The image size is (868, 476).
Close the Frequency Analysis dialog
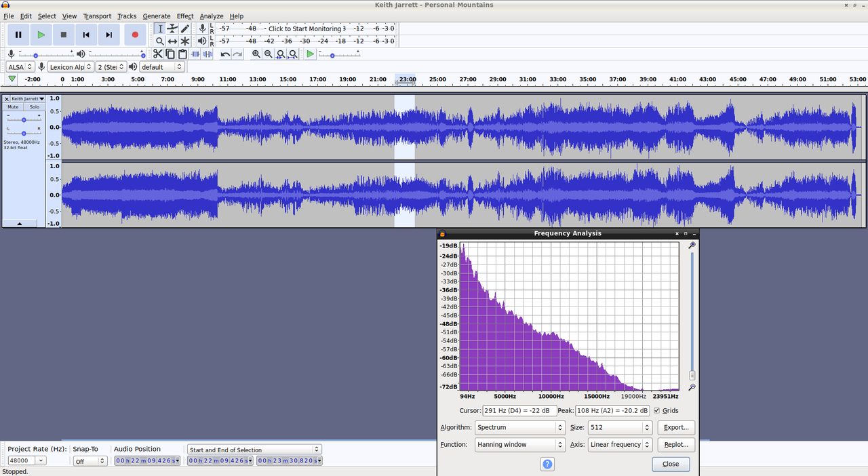tap(671, 464)
